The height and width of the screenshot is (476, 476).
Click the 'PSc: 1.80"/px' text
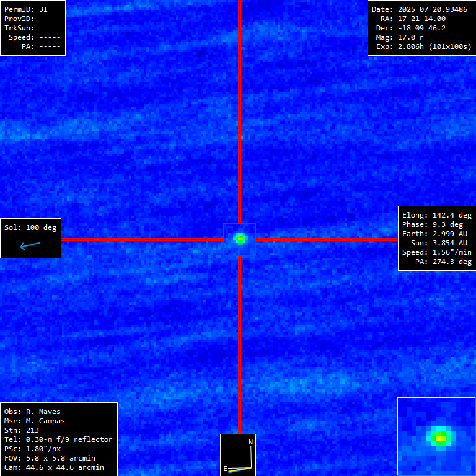pos(32,449)
